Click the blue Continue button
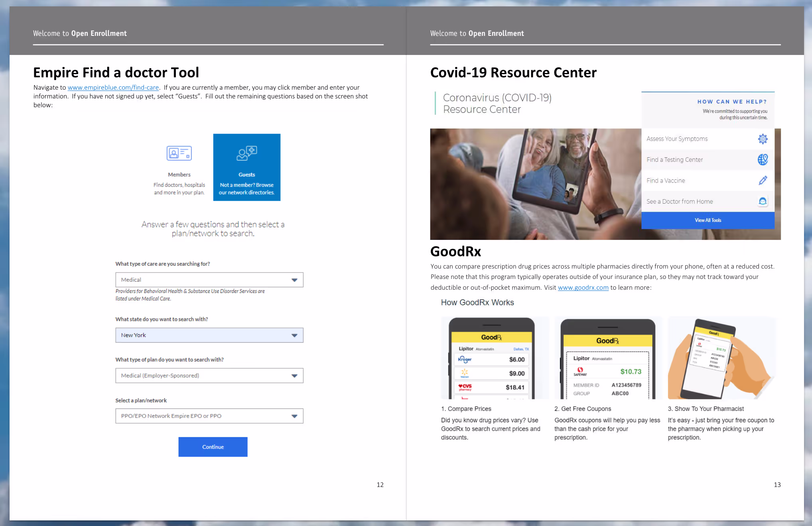 pos(213,447)
